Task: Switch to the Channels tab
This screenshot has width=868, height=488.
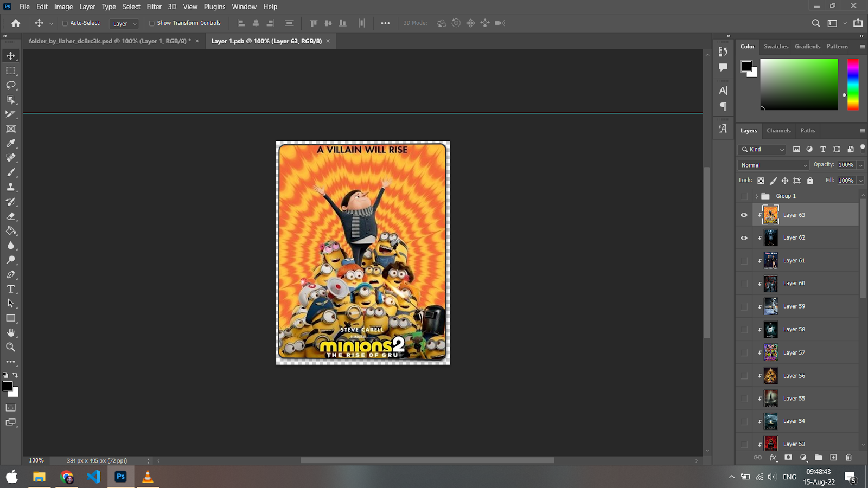Action: [778, 131]
